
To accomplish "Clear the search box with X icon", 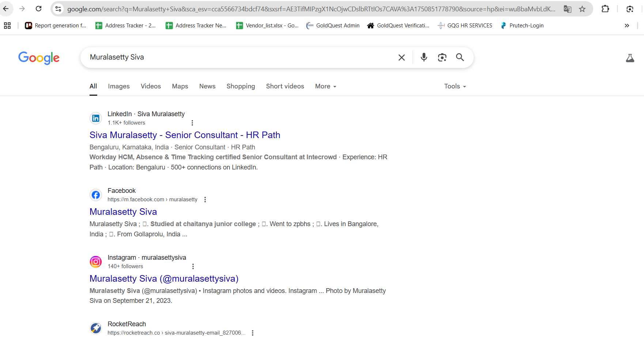I will 401,57.
